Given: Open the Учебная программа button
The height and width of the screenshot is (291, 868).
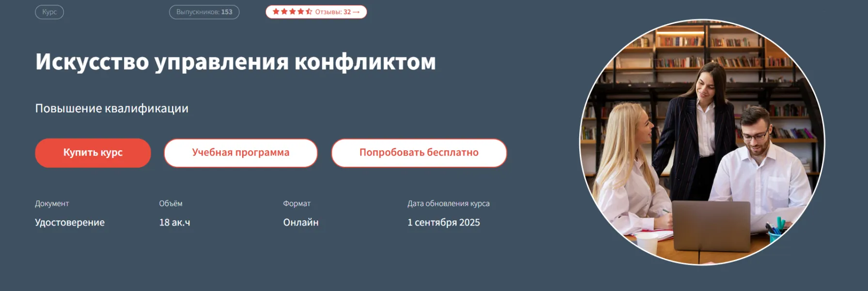Looking at the screenshot, I should pyautogui.click(x=241, y=153).
